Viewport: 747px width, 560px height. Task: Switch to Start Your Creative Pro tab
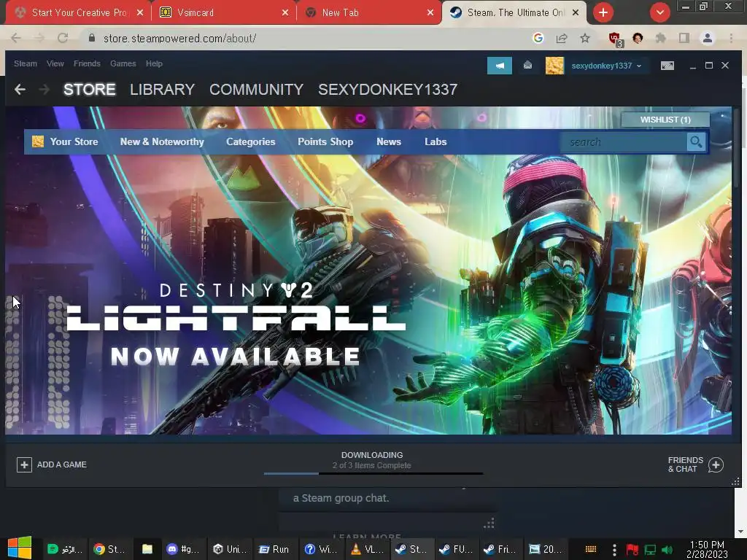click(x=79, y=12)
